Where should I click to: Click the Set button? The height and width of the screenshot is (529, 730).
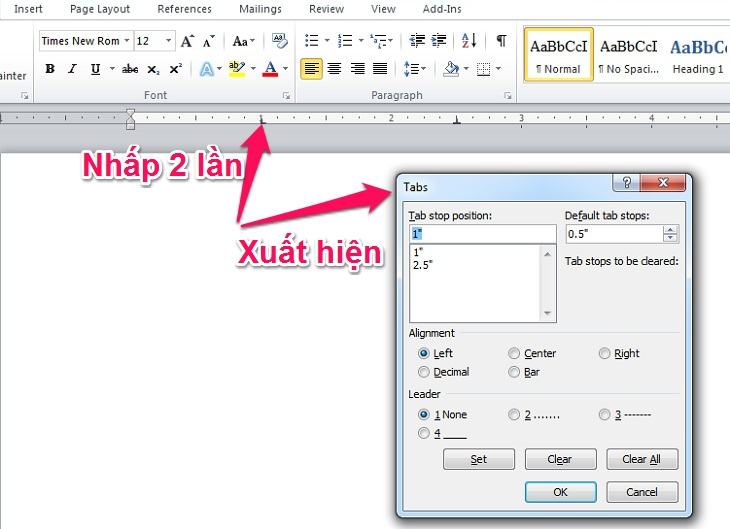coord(479,459)
